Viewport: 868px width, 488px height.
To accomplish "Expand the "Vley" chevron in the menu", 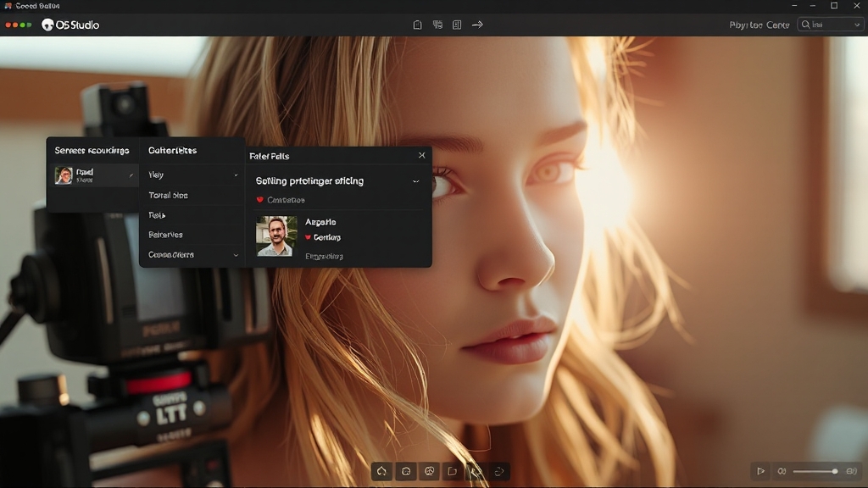I will tap(236, 175).
